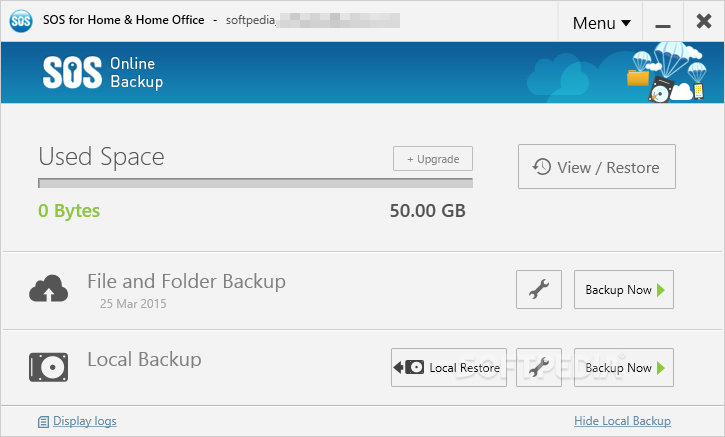Screen dimensions: 725x437
Task: Click the cloud upload icon
Action: pos(49,289)
